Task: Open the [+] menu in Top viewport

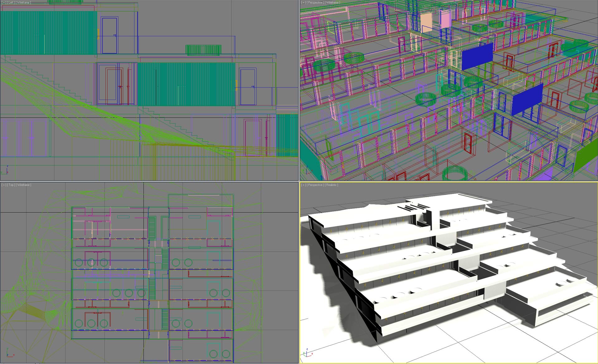Action: click(4, 185)
